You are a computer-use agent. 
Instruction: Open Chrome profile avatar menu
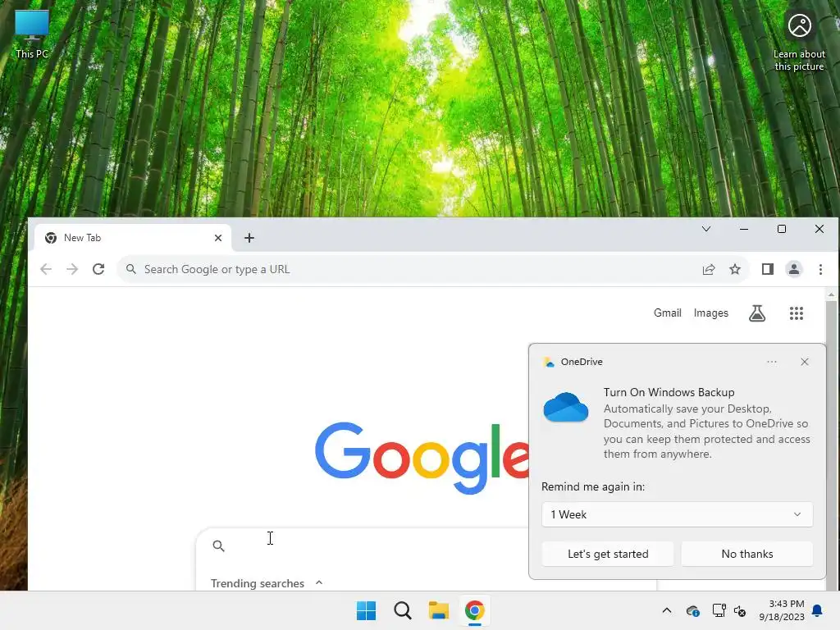794,269
